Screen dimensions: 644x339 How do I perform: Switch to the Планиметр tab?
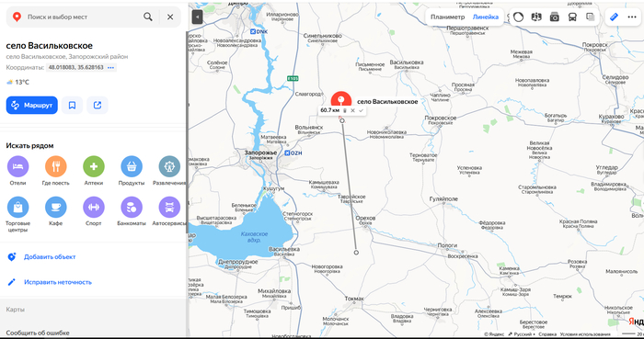coord(447,17)
